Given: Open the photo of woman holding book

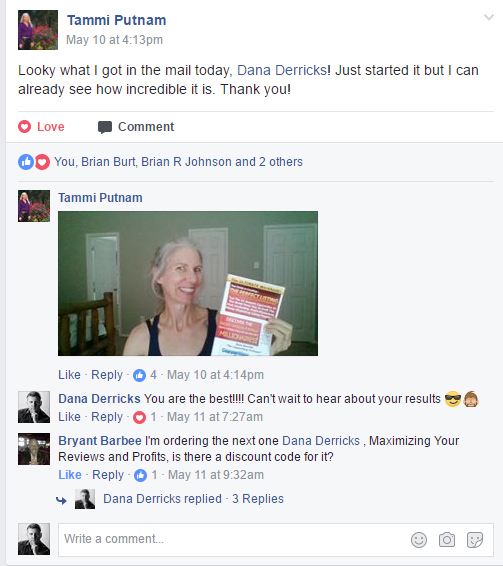Looking at the screenshot, I should tap(188, 283).
